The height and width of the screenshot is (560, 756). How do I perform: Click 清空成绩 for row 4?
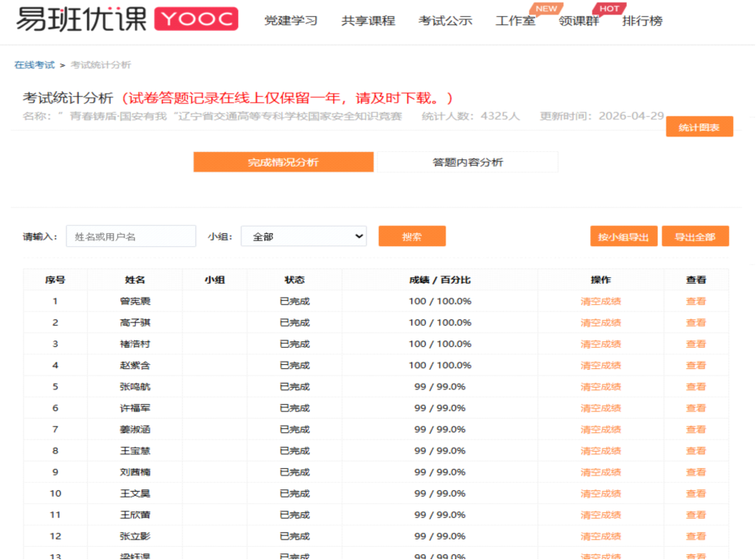tap(601, 365)
